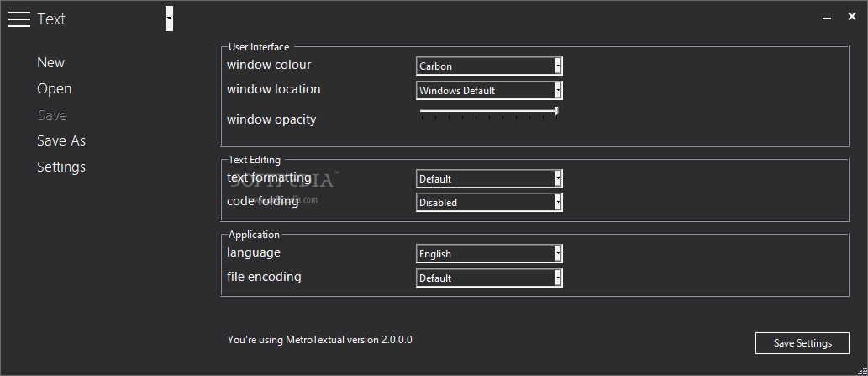Close the window with X icon

click(852, 17)
